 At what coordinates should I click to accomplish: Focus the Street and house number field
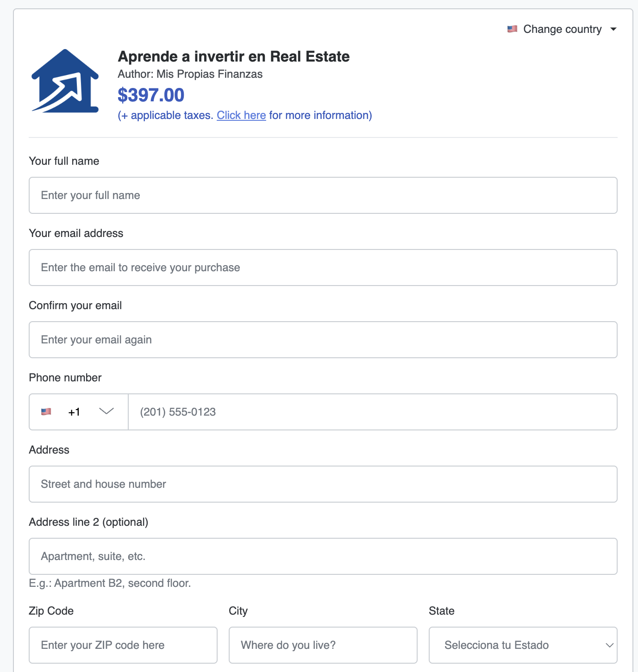323,484
